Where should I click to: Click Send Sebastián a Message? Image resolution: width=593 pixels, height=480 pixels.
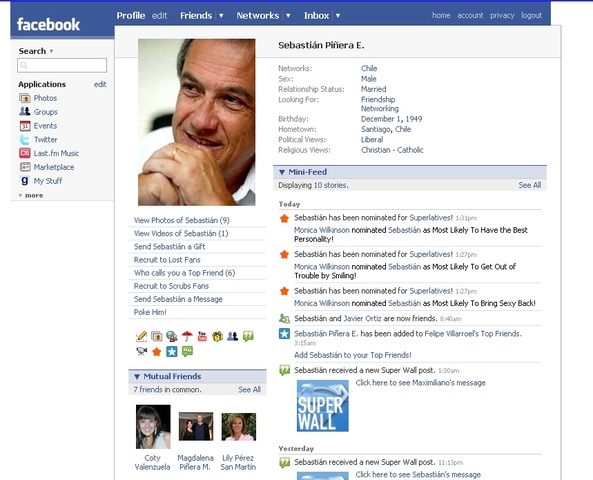coord(178,299)
